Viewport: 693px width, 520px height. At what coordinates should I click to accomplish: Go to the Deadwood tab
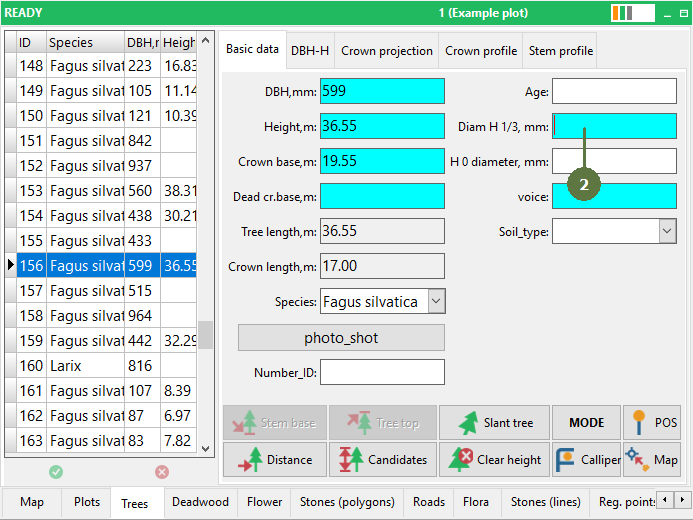(x=200, y=502)
